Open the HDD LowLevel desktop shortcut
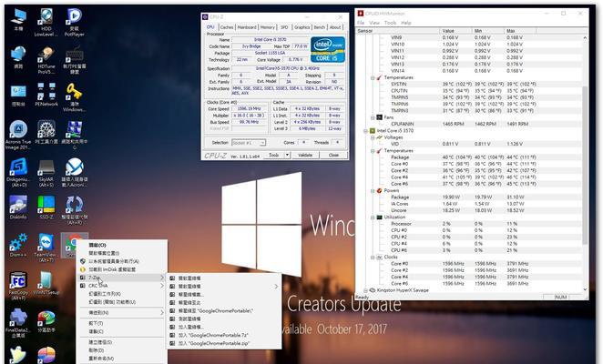The width and height of the screenshot is (603, 364). pos(46,22)
